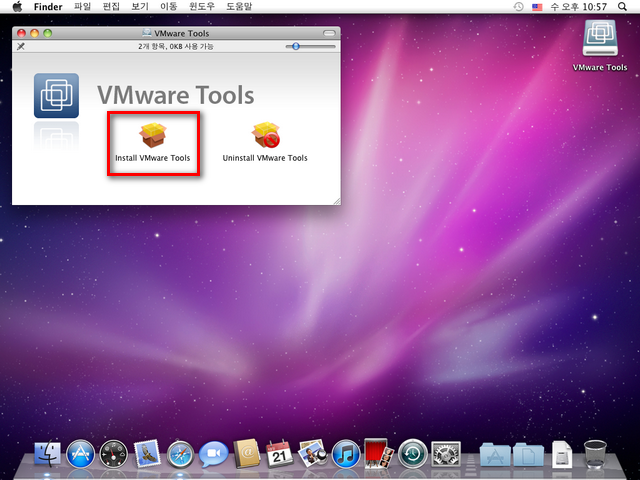Open Dashboard from the Dock
Screen dimensions: 640x480
pos(113,454)
